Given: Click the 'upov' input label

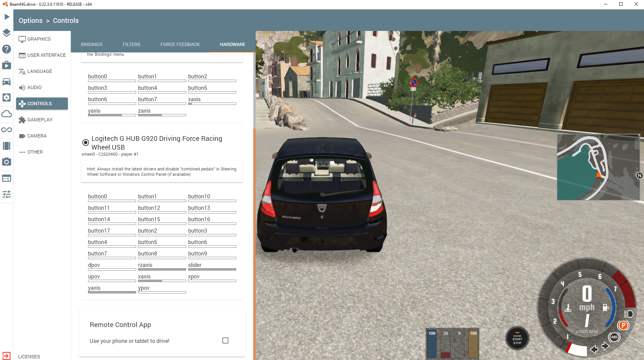Looking at the screenshot, I should [94, 276].
